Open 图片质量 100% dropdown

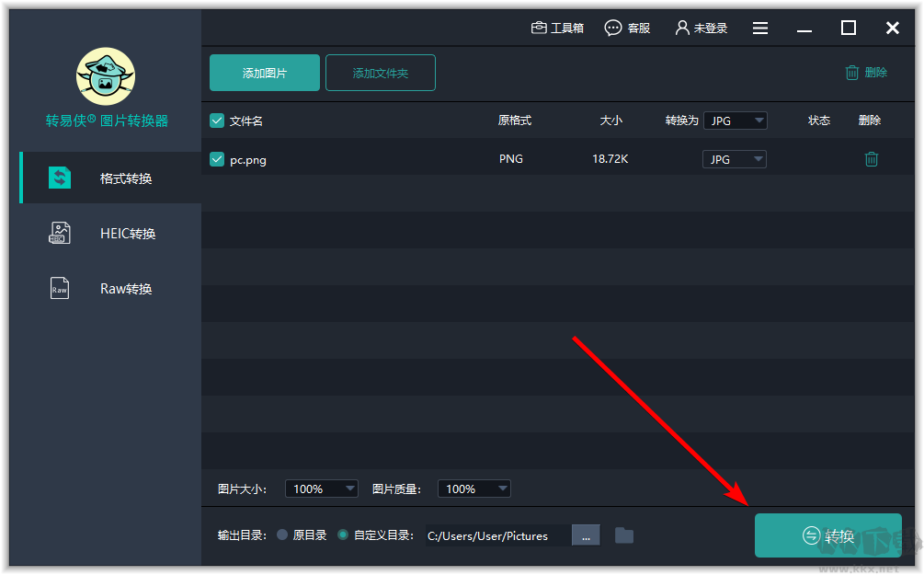click(474, 489)
